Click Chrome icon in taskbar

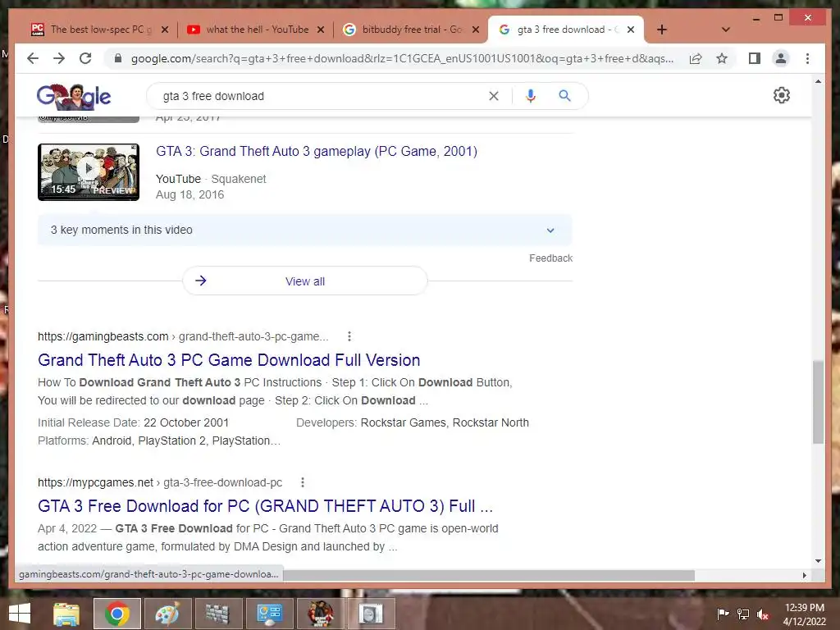point(116,614)
